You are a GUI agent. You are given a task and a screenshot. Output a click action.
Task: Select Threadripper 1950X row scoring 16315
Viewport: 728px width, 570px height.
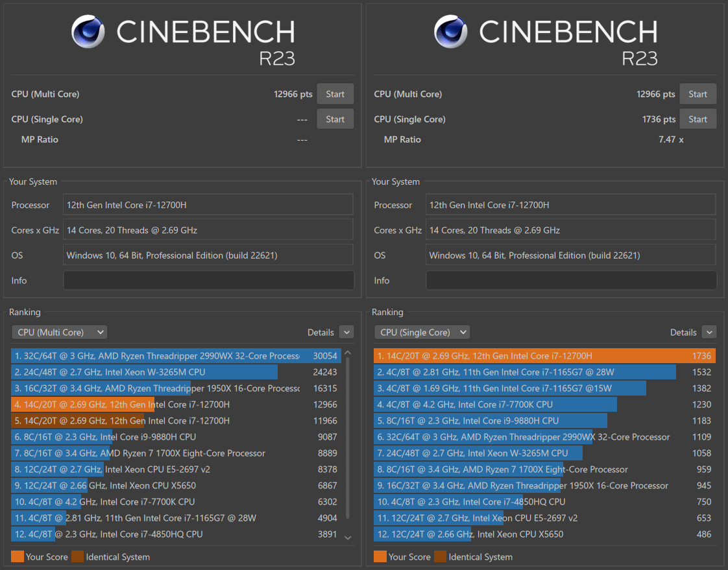(176, 388)
